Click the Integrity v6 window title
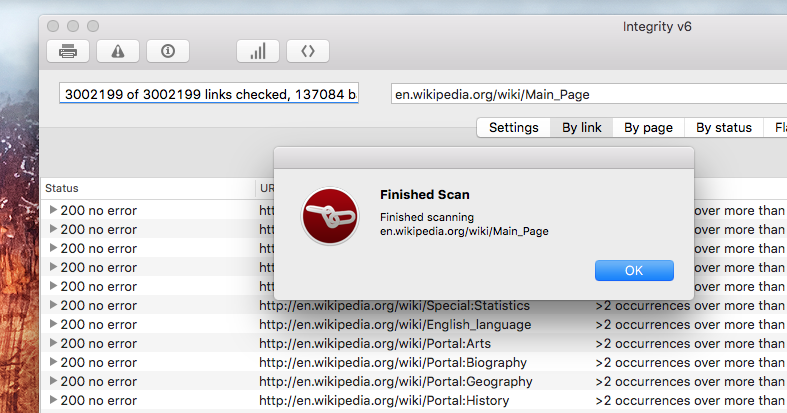Screen dimensions: 787x413 (657, 27)
